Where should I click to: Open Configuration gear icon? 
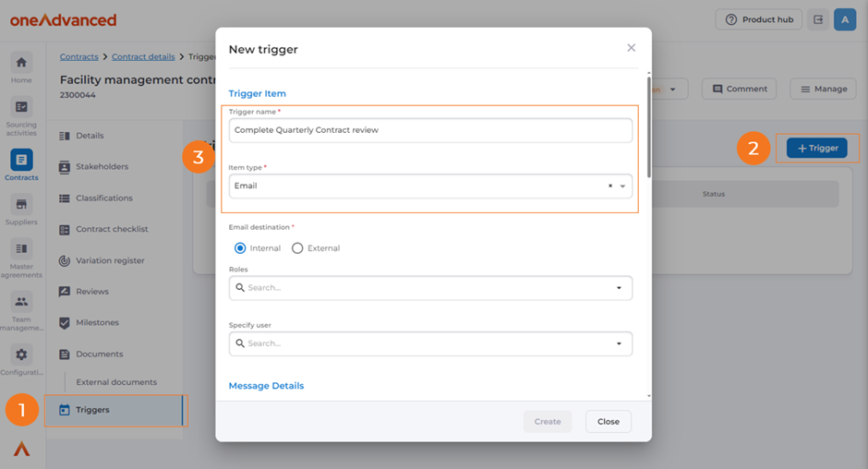tap(21, 355)
